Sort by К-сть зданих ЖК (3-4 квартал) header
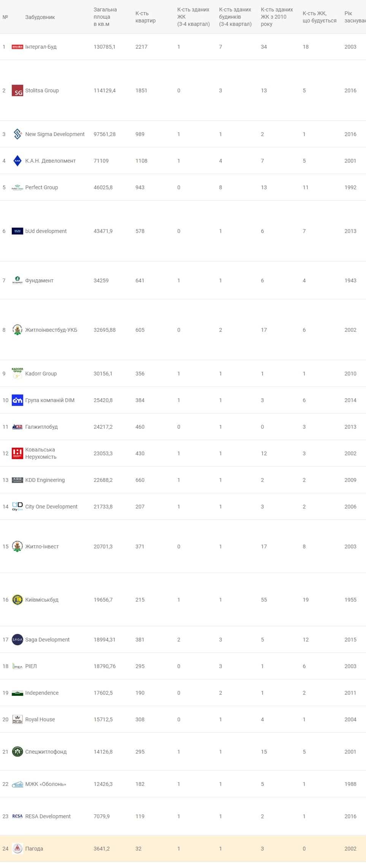Screen dimensions: 366x868 [x=193, y=17]
